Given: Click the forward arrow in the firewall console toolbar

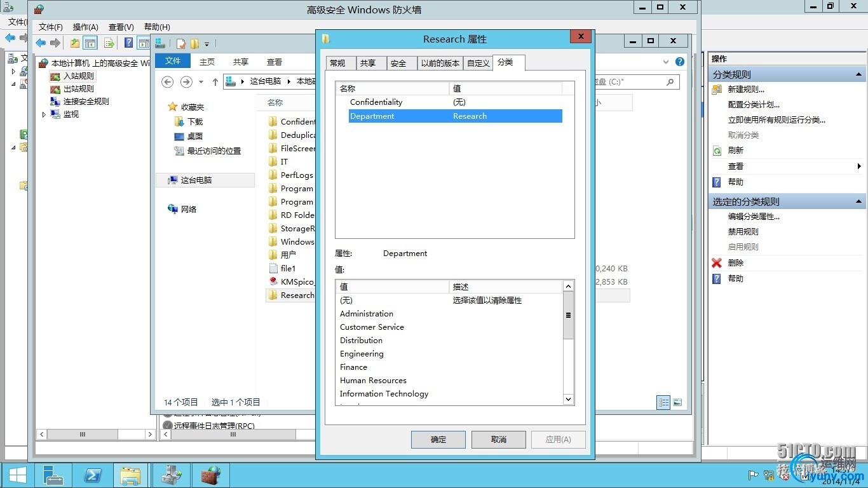Looking at the screenshot, I should (x=55, y=43).
